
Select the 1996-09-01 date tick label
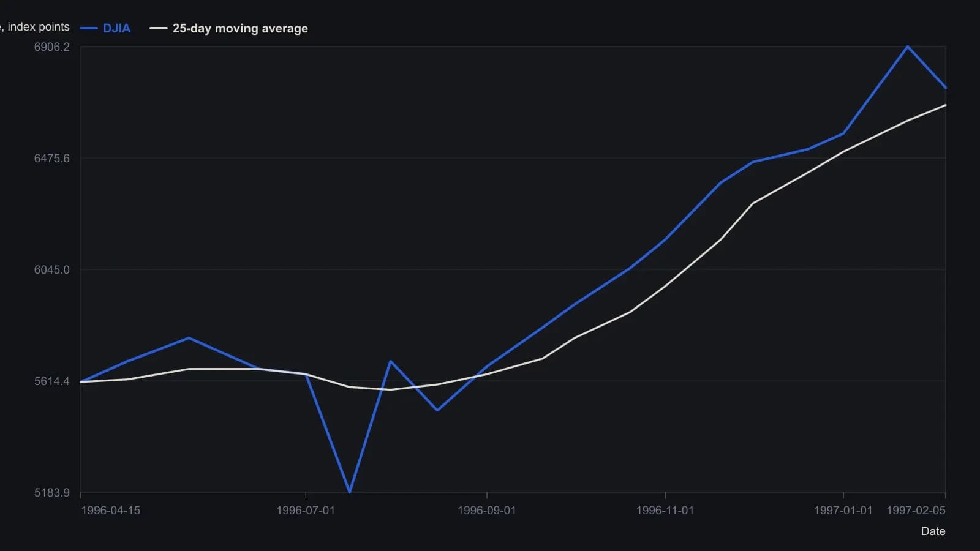(x=487, y=511)
